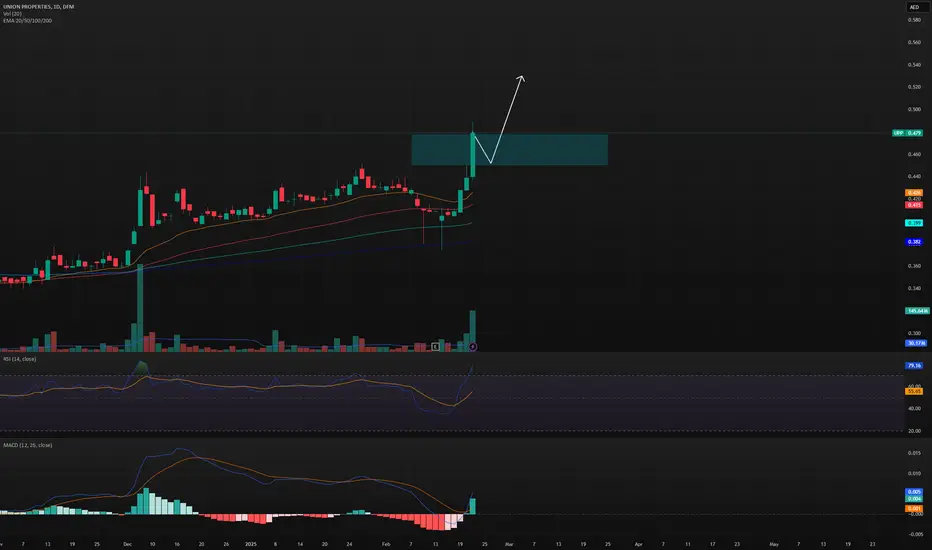Click the 2025 label on the time axis

tap(251, 544)
